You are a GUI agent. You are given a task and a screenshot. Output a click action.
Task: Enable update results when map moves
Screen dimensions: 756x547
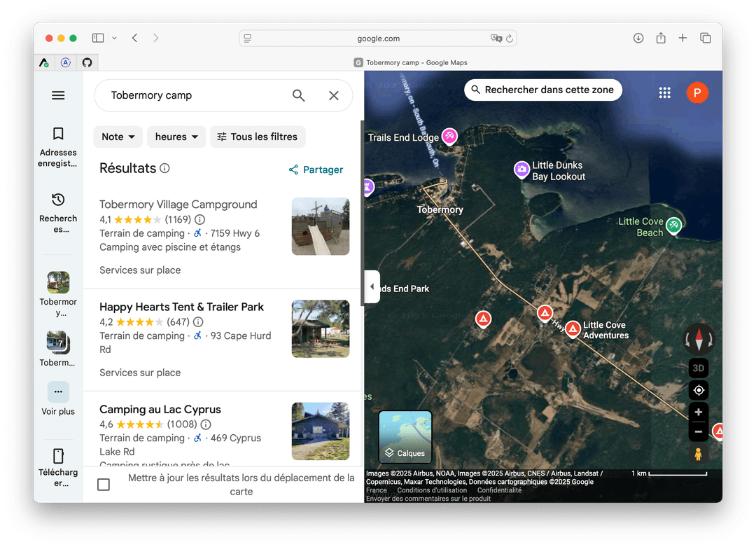coord(104,485)
